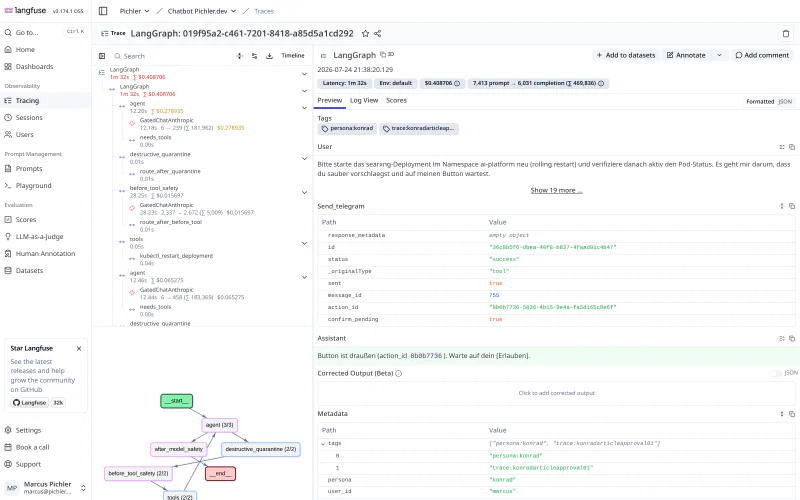Copy the Metadata section content

click(792, 414)
